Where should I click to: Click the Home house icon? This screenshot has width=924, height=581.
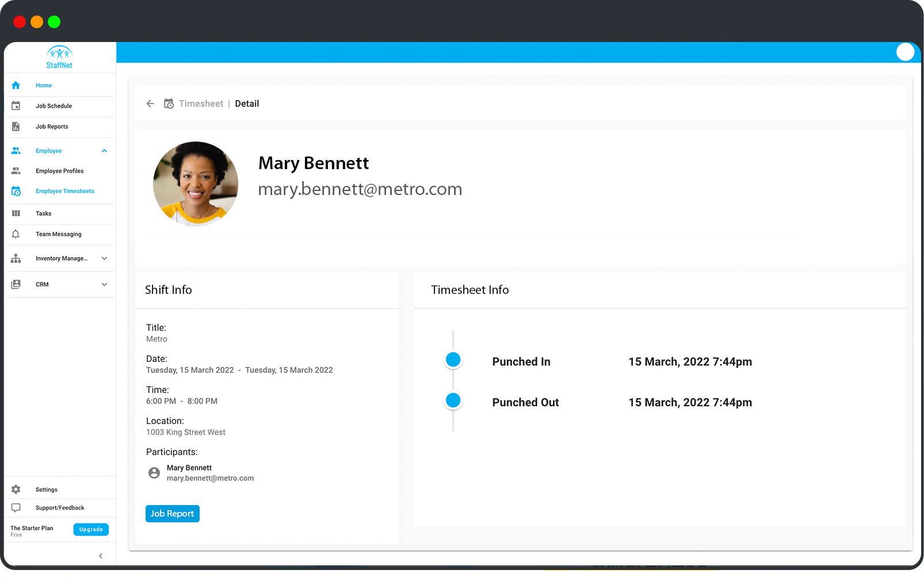click(16, 85)
